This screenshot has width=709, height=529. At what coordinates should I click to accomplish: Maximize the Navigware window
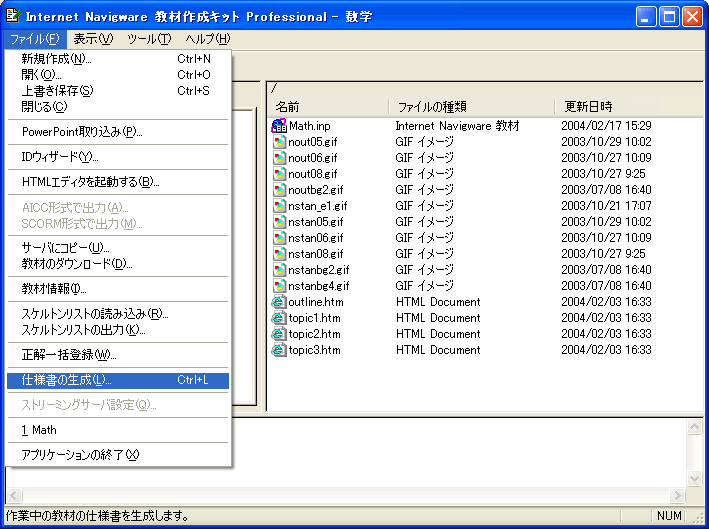point(669,17)
